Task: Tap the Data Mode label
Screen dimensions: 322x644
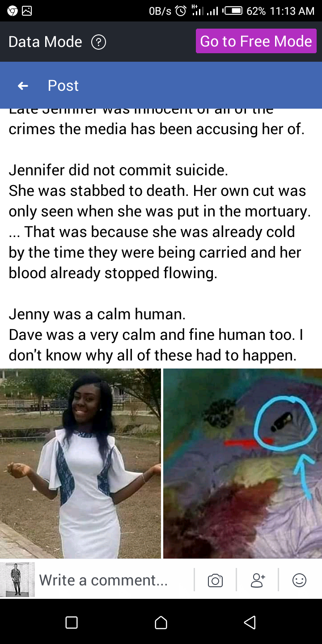Action: (45, 42)
